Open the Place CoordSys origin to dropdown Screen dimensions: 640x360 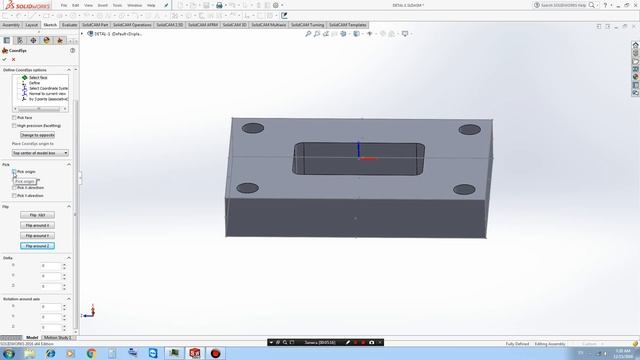tap(40, 153)
